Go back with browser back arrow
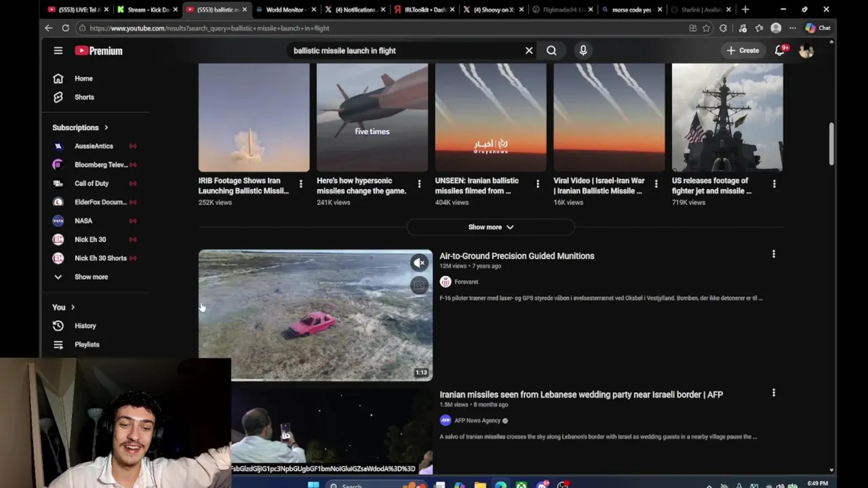This screenshot has width=868, height=488. pos(49,28)
